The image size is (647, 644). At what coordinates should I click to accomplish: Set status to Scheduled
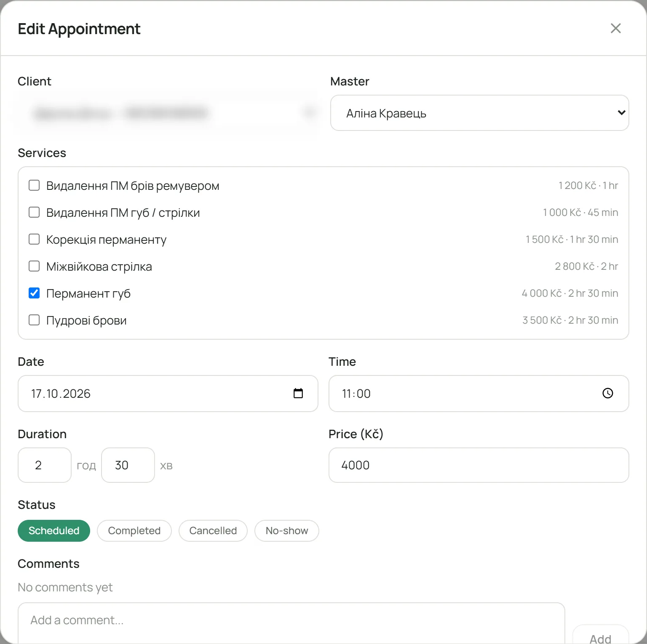(54, 530)
